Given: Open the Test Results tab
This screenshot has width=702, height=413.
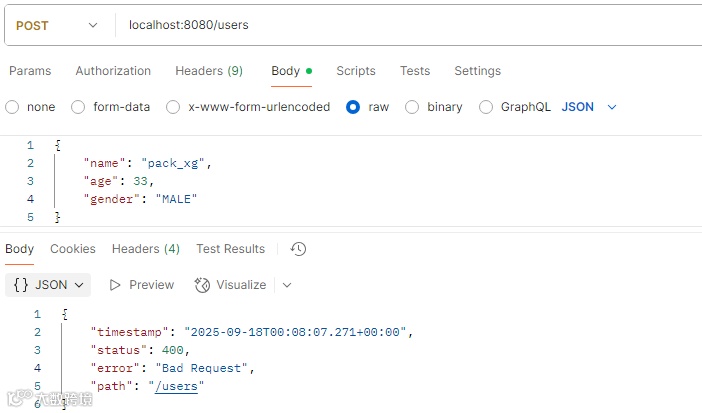Looking at the screenshot, I should click(x=231, y=249).
